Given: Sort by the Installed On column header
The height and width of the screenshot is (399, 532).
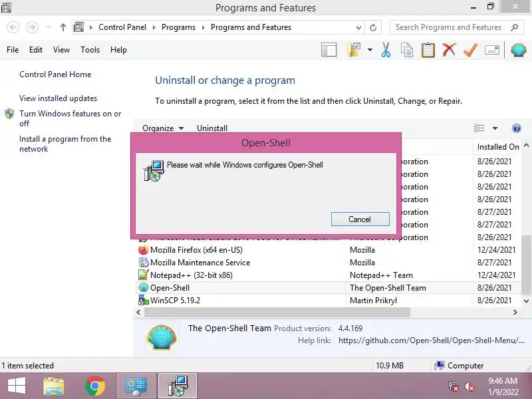Looking at the screenshot, I should coord(497,147).
